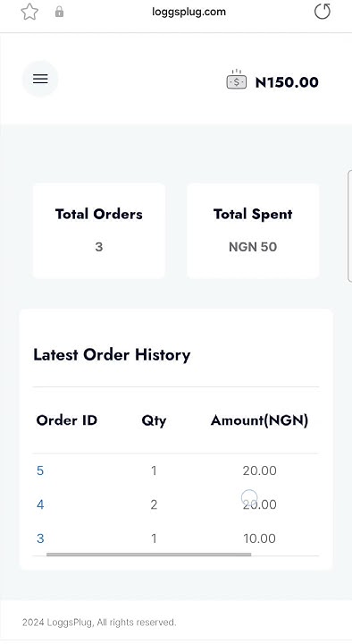Viewport: 352px width, 644px height.
Task: Open order ID 4 link
Action: click(x=40, y=504)
